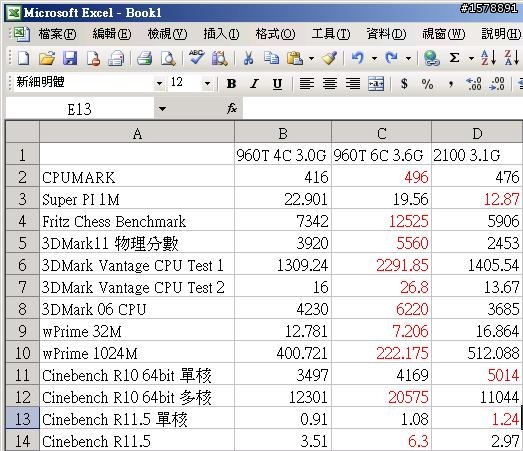Open the 插入(I) menu

click(x=221, y=34)
